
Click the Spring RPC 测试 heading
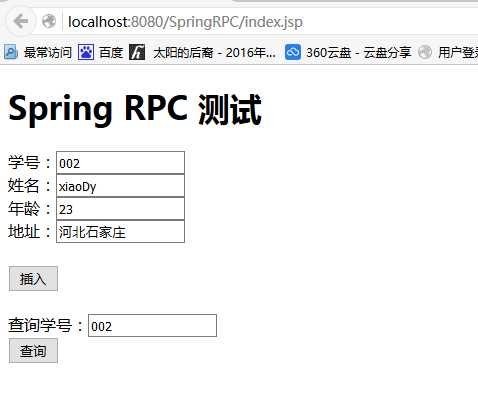[135, 109]
